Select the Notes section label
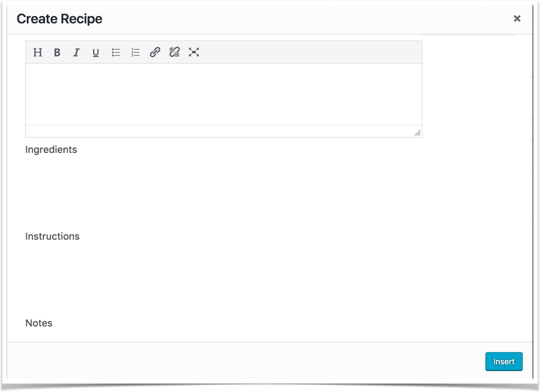Screen dimensions: 540x392 tap(39, 323)
